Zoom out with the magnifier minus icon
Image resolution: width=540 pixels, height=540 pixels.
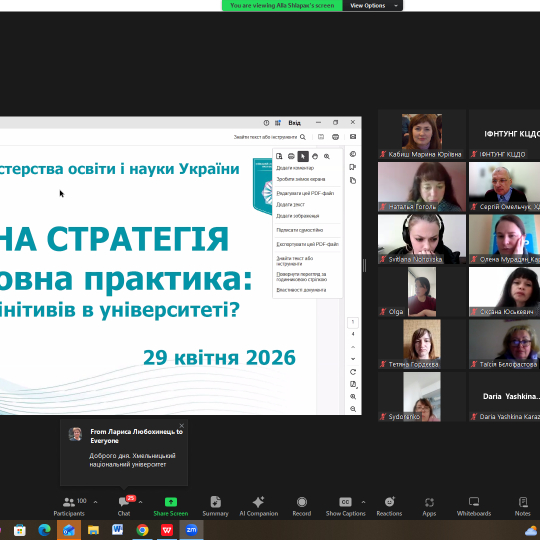(x=353, y=409)
